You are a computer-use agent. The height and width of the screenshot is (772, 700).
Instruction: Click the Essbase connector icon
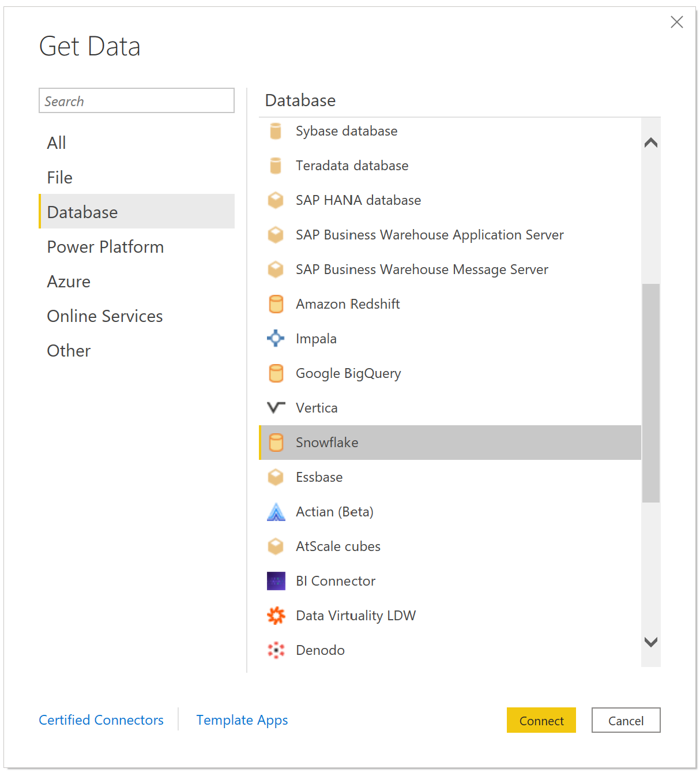tap(276, 477)
